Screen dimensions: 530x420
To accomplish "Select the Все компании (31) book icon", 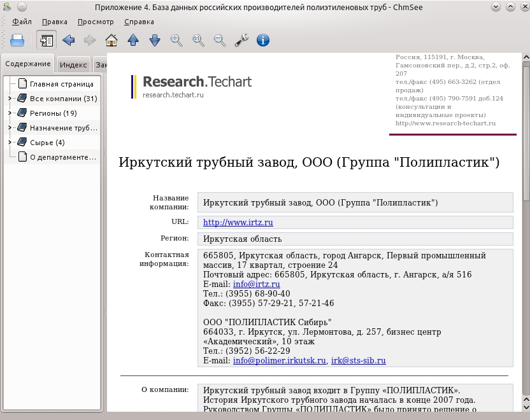I will click(22, 98).
